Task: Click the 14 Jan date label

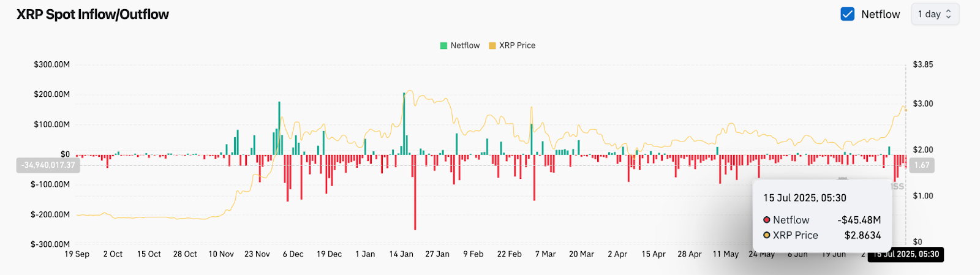Action: [x=401, y=254]
